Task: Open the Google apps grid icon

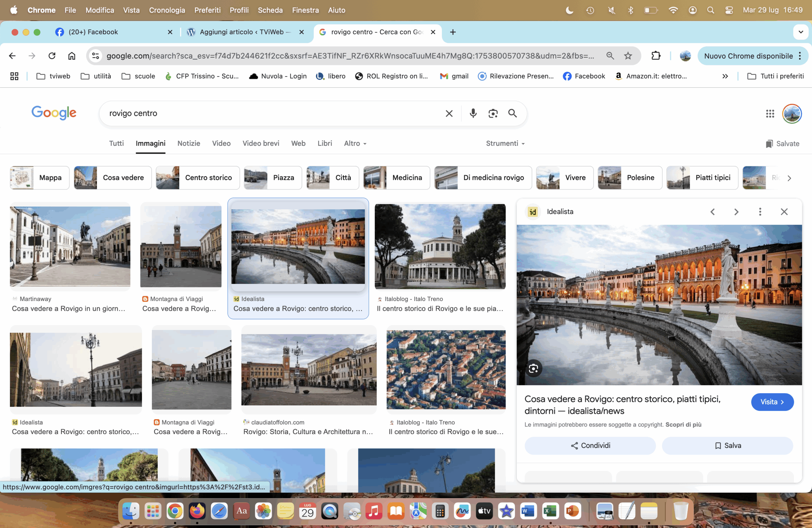Action: pos(770,114)
